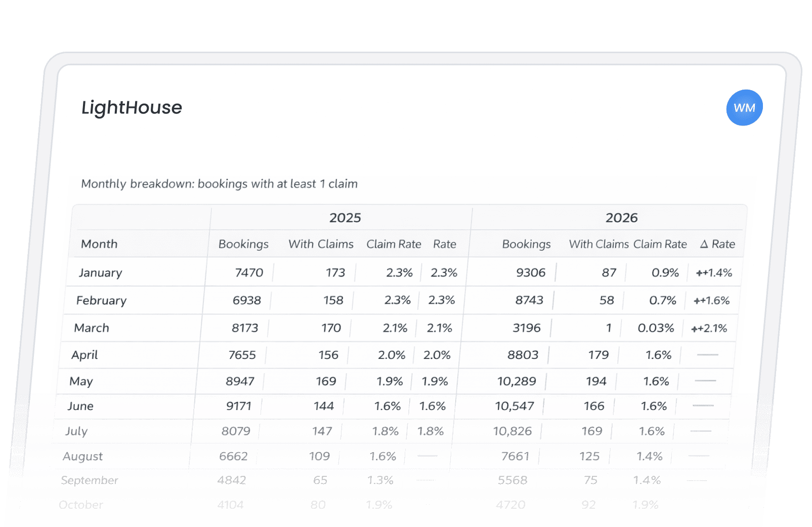Screen dimensions: 812x527
Task: Click June 2025 with-claims value 144
Action: point(324,406)
